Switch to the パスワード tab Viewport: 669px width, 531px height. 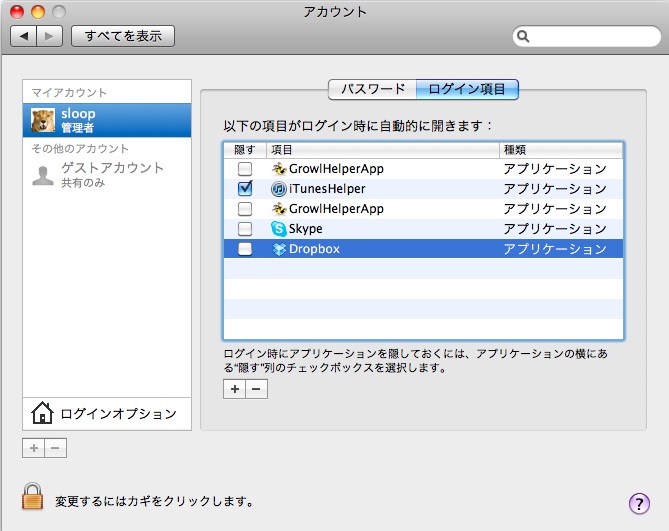[x=372, y=89]
